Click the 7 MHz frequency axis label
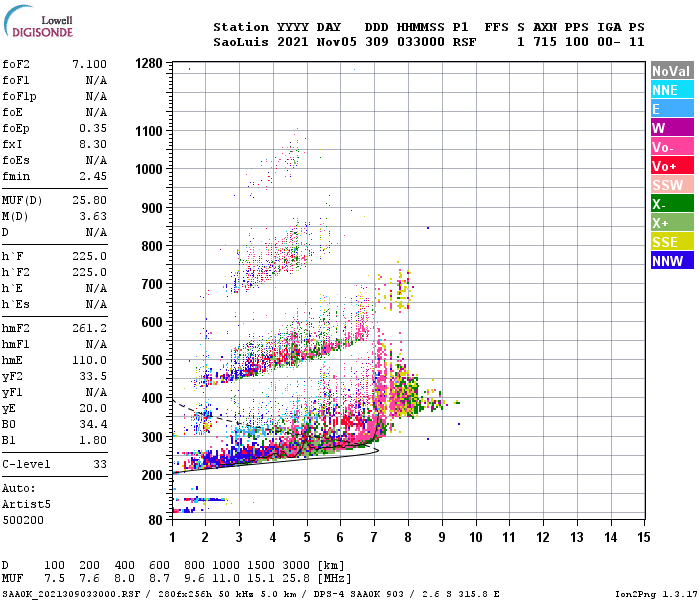The image size is (700, 600). [374, 537]
